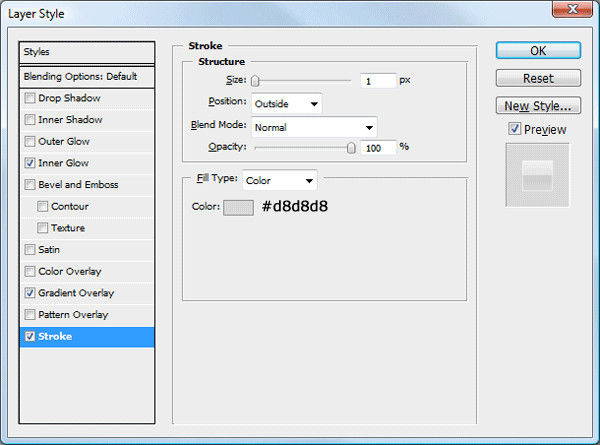Tick the Contour checkbox
This screenshot has height=445, width=600.
point(42,207)
